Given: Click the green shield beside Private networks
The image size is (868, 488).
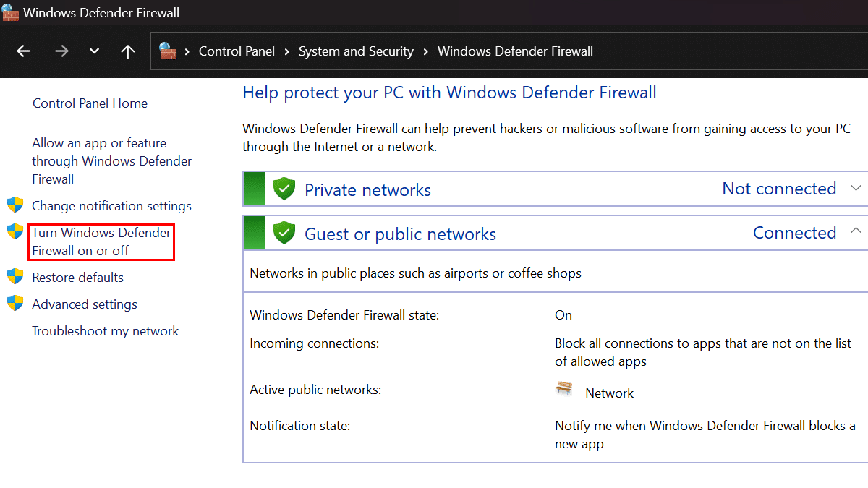Looking at the screenshot, I should pyautogui.click(x=284, y=188).
